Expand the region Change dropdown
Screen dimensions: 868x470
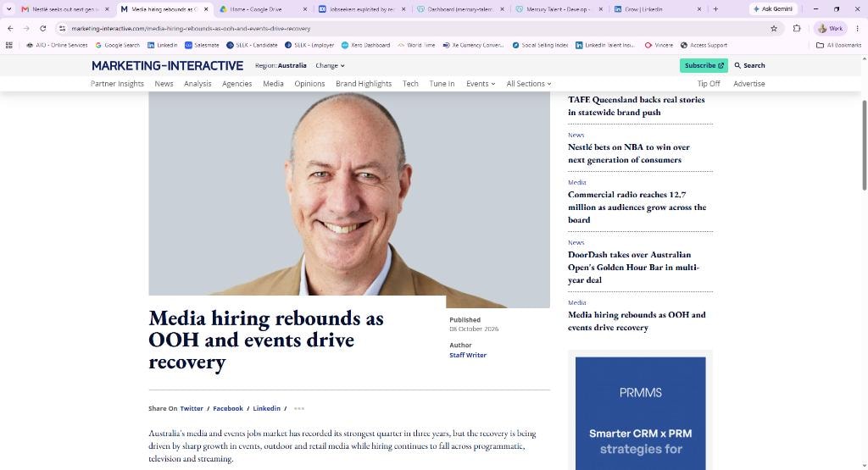[x=330, y=65]
